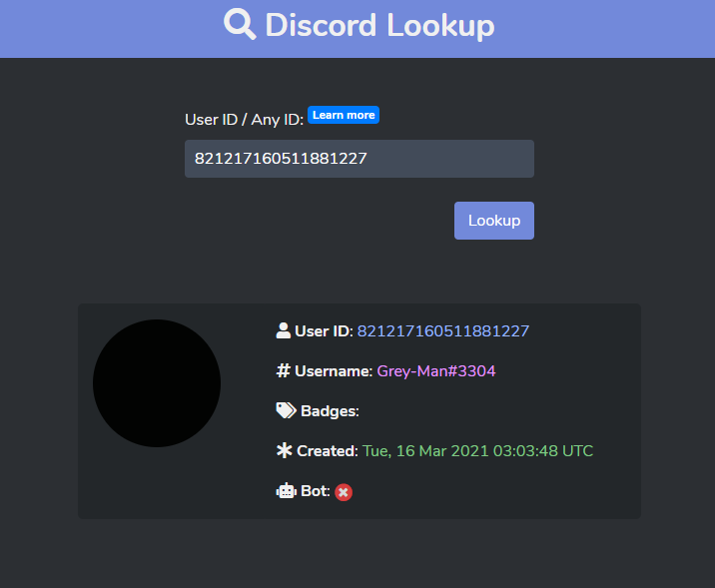Click the 'Created:' result label
The height and width of the screenshot is (588, 715).
point(328,451)
